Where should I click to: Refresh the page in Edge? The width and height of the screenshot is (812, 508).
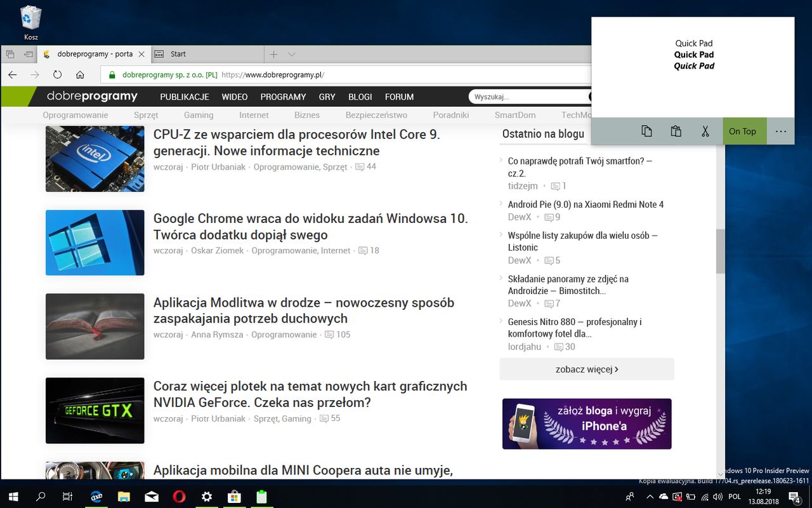pos(57,75)
